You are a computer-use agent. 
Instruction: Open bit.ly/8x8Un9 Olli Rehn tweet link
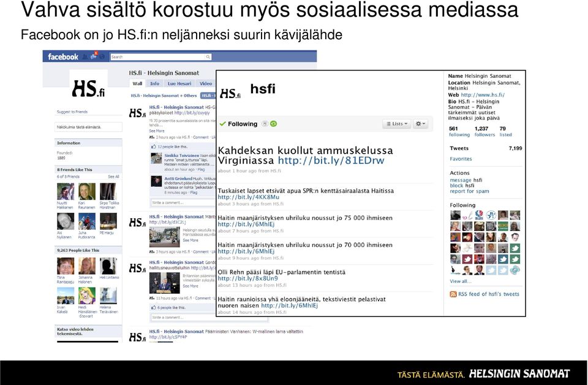pyautogui.click(x=248, y=278)
